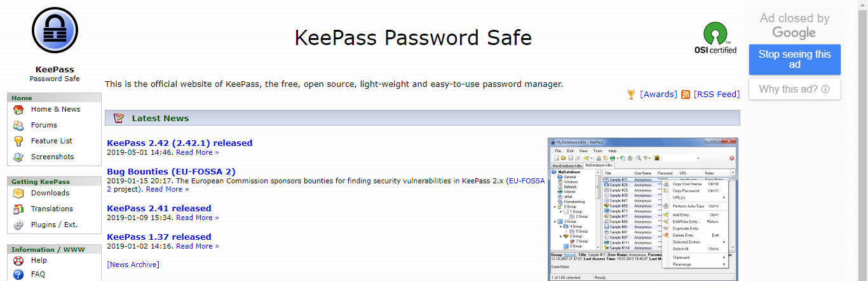Open the KeePass 2.42 (2.42.1) released headline

[x=180, y=143]
